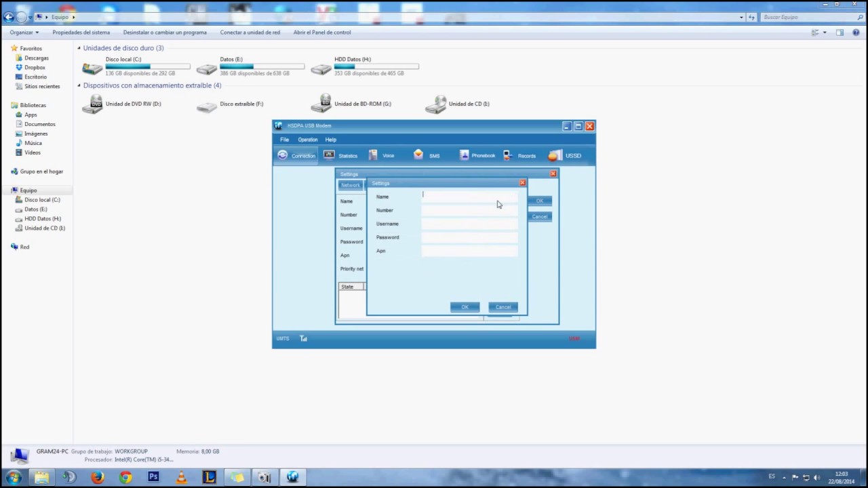Open the Operation menu in HSDPA USB Modem
The image size is (868, 488).
click(308, 140)
